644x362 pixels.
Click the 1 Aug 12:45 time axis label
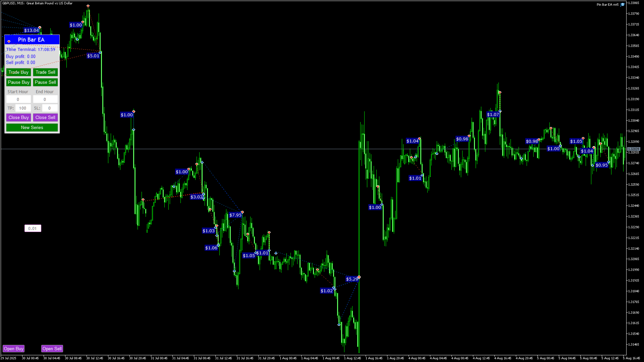tap(353, 358)
